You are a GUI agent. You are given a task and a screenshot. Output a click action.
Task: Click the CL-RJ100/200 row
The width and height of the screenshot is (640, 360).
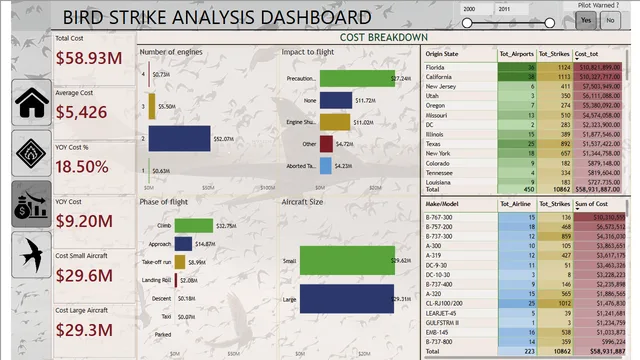click(x=524, y=304)
